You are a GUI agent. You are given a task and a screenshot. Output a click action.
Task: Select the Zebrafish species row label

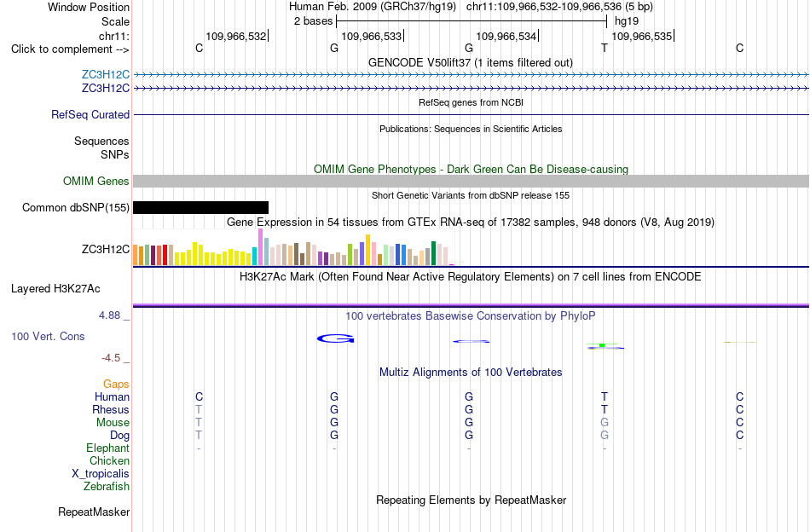pyautogui.click(x=107, y=486)
